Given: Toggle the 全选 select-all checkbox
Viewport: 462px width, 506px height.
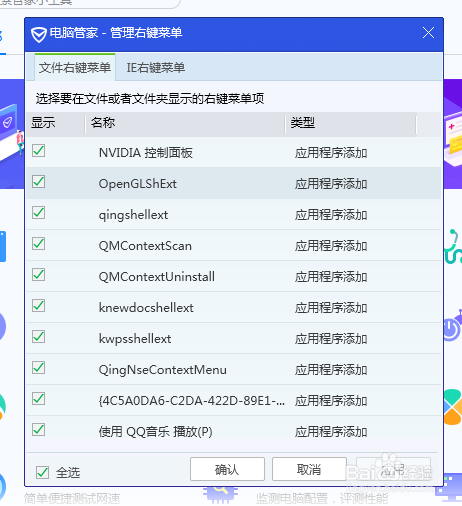Looking at the screenshot, I should pos(42,472).
